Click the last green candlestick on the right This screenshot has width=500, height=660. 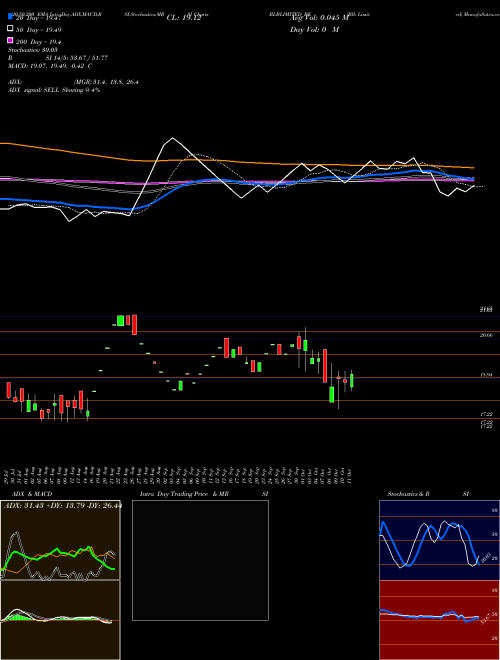coord(352,381)
